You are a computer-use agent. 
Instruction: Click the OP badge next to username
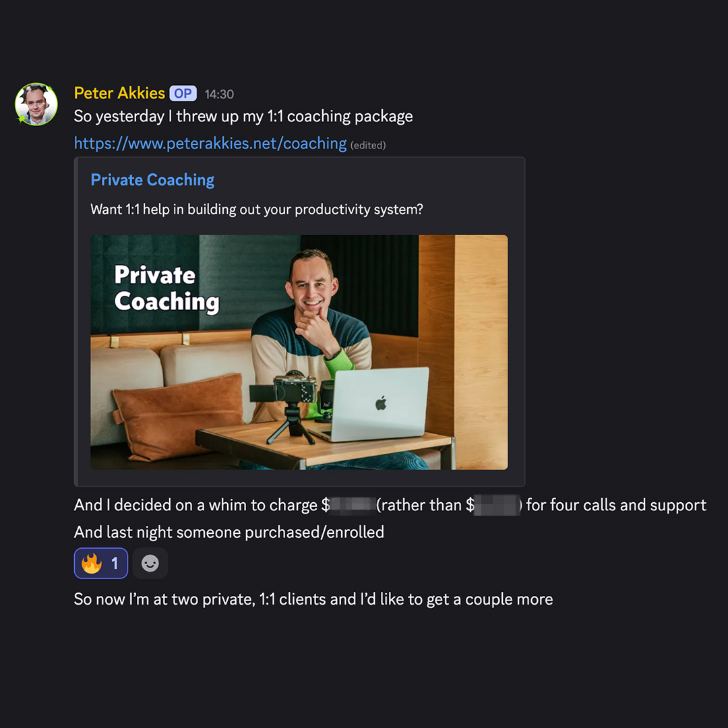coord(183,93)
